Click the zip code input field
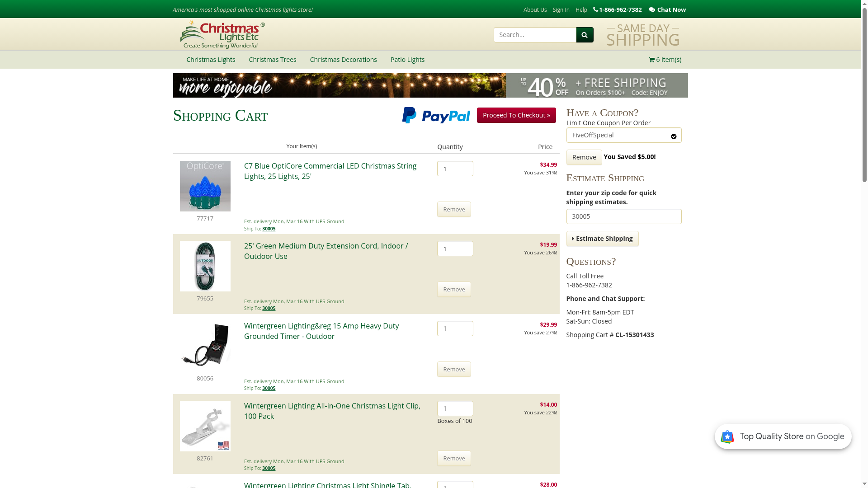 623,216
